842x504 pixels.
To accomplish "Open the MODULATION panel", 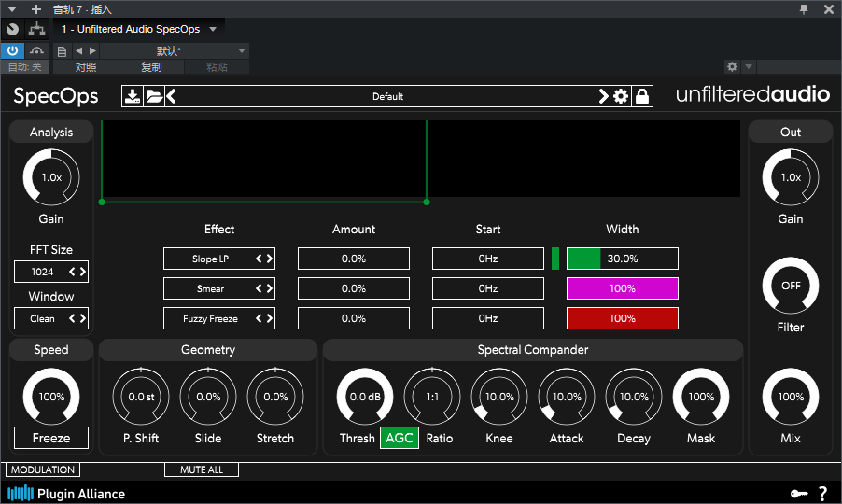I will (43, 469).
